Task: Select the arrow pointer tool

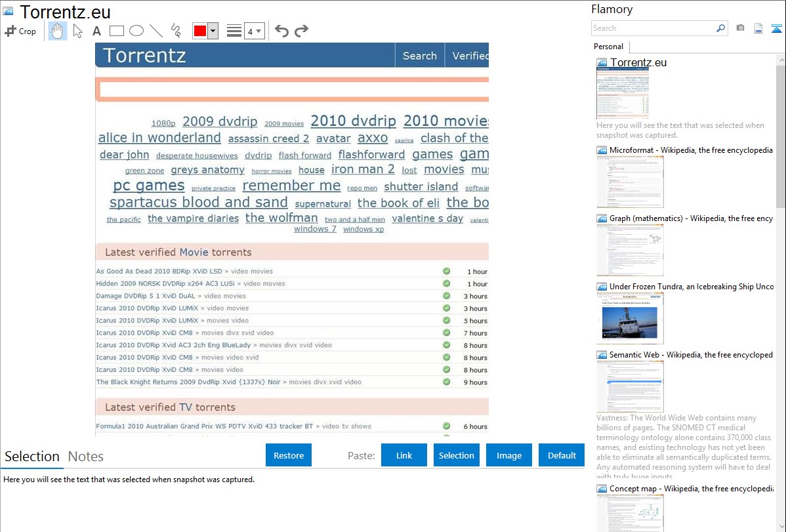Action: click(78, 31)
